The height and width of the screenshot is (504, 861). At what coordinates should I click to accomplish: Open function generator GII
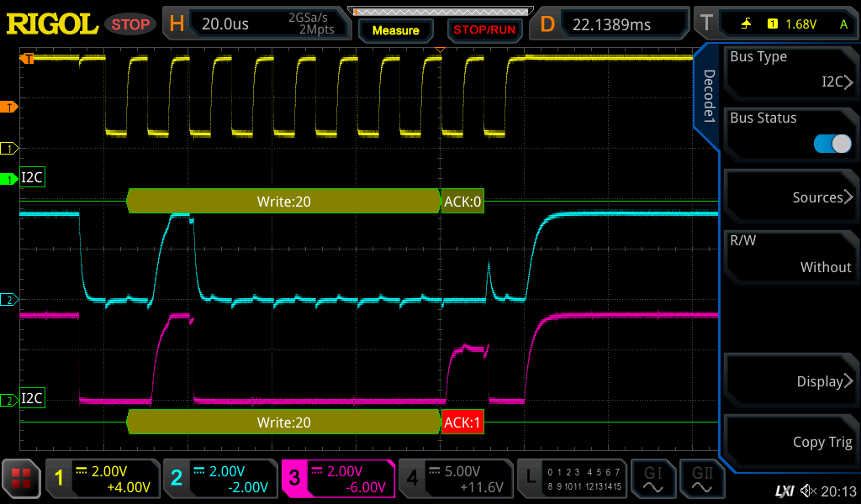coord(702,478)
